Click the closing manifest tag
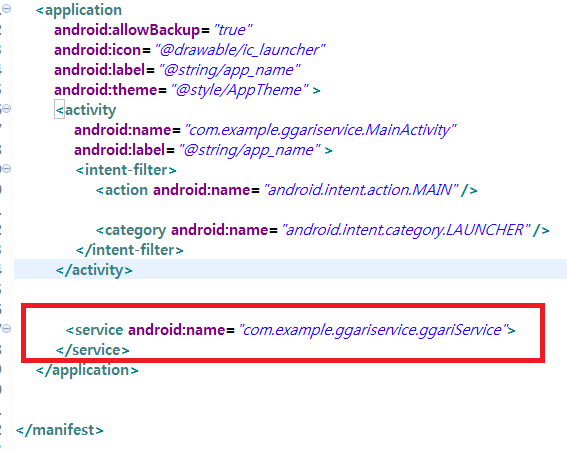This screenshot has width=567, height=450. click(60, 430)
